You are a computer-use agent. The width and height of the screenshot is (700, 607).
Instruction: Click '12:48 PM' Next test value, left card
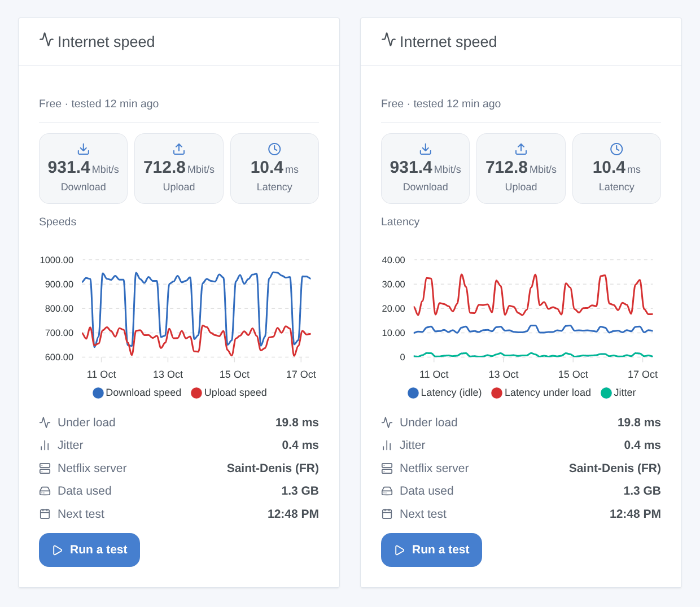tap(293, 514)
